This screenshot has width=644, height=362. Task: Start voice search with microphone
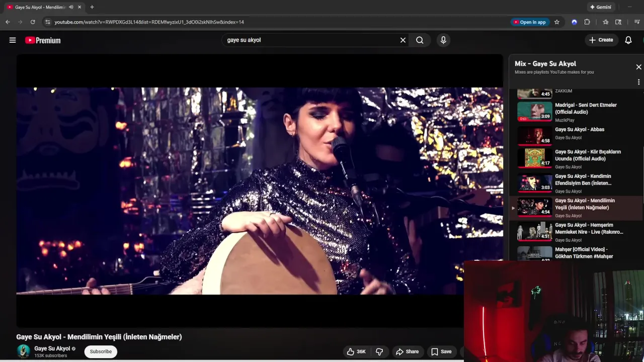tap(443, 40)
